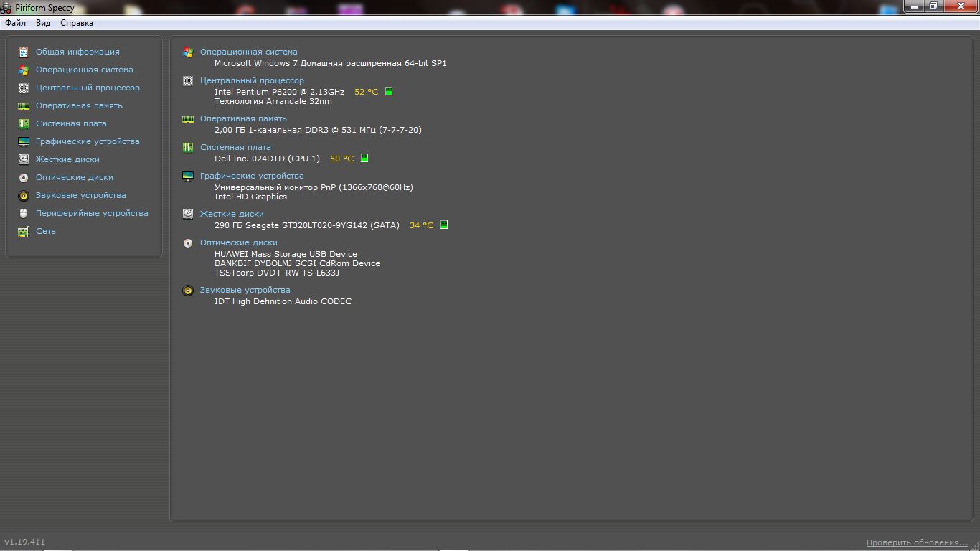Open the Графические устройства summary heading
This screenshot has height=551, width=980.
click(252, 176)
